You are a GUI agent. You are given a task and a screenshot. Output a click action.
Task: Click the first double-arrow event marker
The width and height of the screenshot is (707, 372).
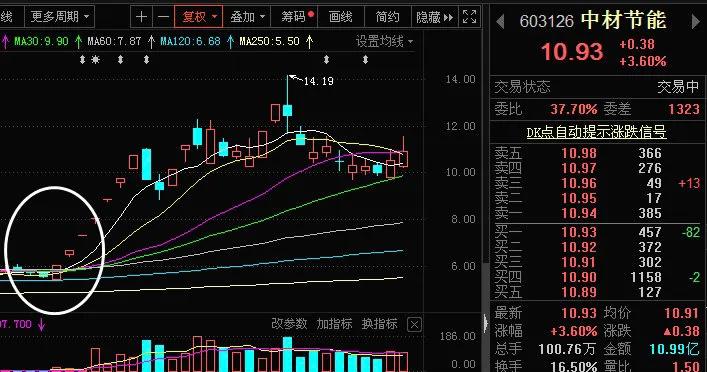click(x=83, y=60)
